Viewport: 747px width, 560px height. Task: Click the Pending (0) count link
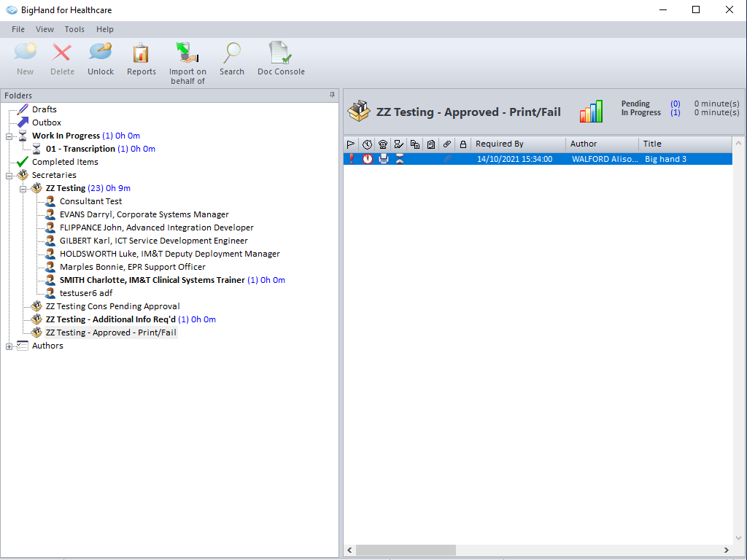pyautogui.click(x=675, y=104)
